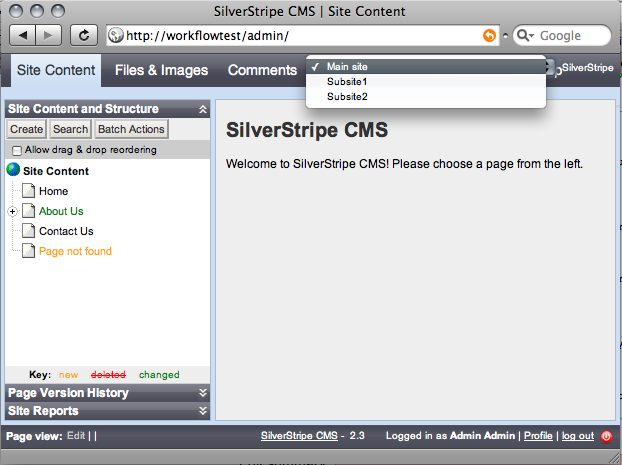Click the Contact Us page icon
Image resolution: width=622 pixels, height=465 pixels.
pos(28,231)
